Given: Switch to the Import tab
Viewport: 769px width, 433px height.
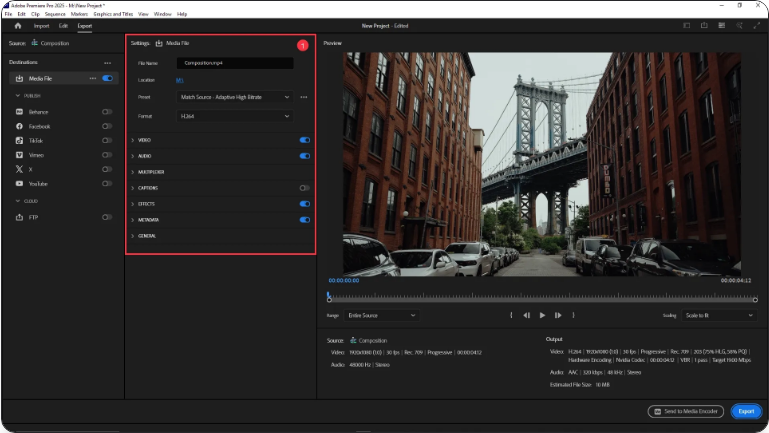Looking at the screenshot, I should (41, 25).
